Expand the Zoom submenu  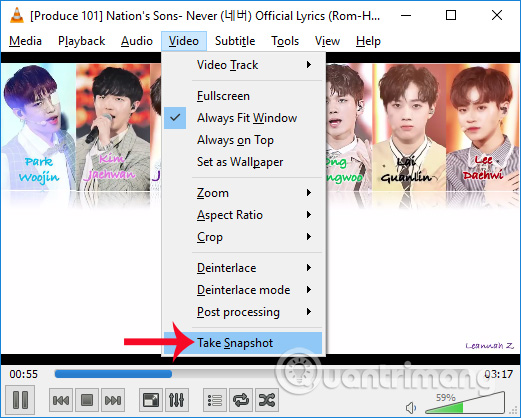243,193
